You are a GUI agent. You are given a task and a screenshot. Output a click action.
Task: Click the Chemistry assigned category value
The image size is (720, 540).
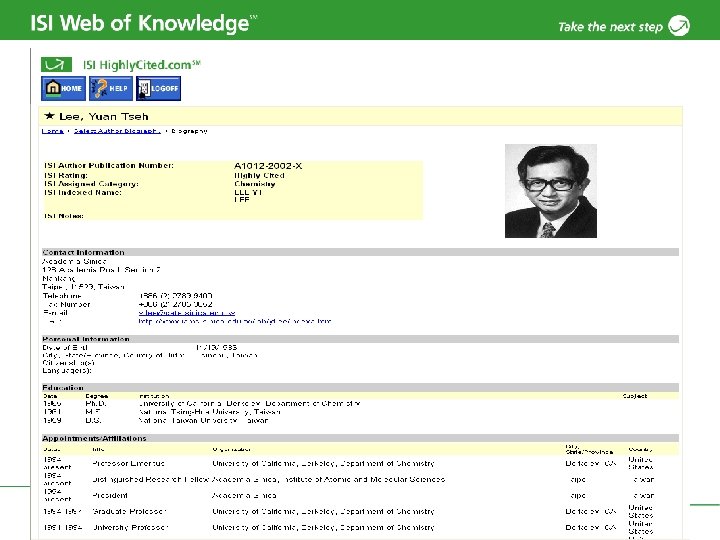coord(255,184)
